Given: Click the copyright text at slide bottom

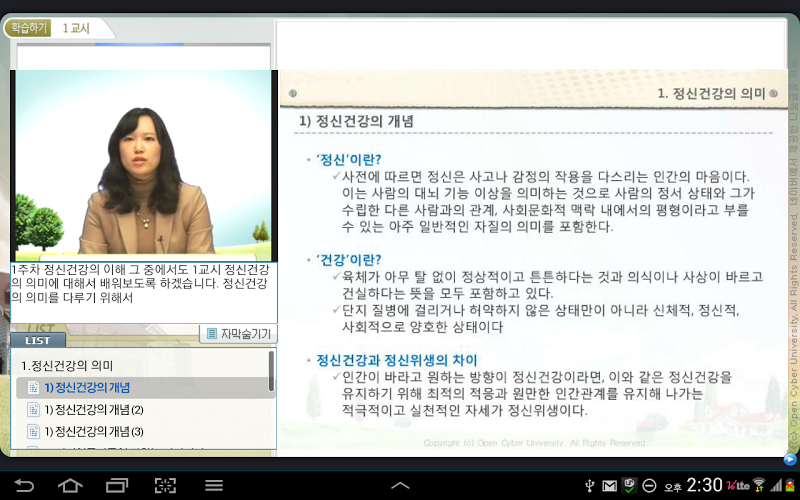Looking at the screenshot, I should click(x=535, y=443).
